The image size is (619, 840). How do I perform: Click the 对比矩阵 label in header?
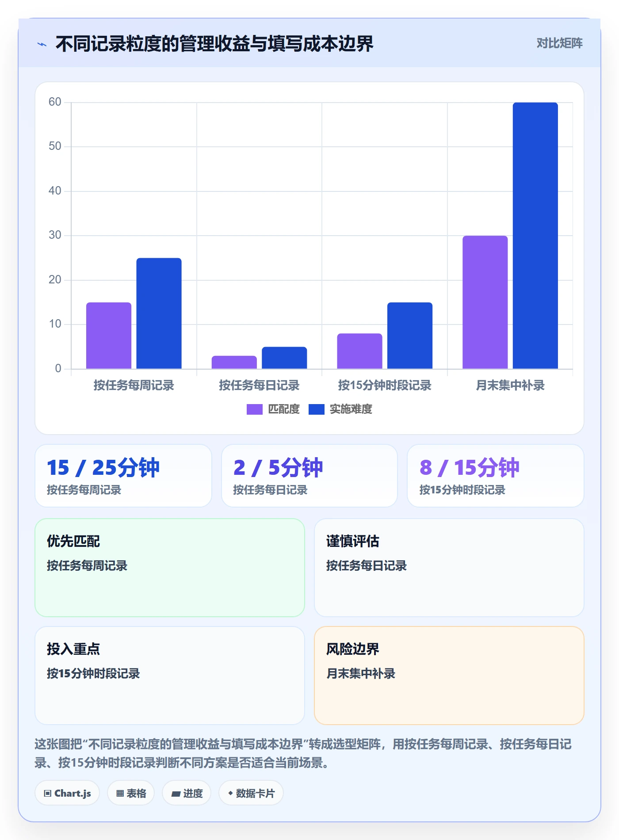pyautogui.click(x=559, y=43)
